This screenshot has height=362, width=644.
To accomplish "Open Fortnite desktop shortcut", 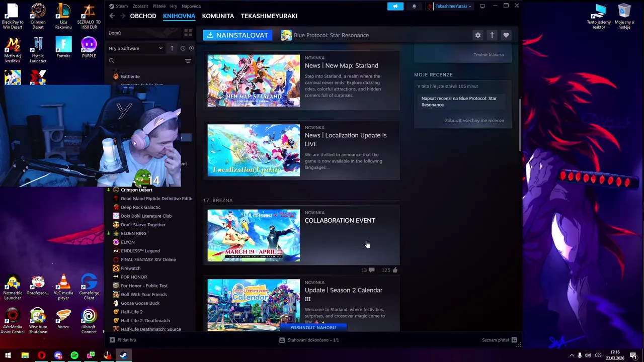I will (x=63, y=48).
